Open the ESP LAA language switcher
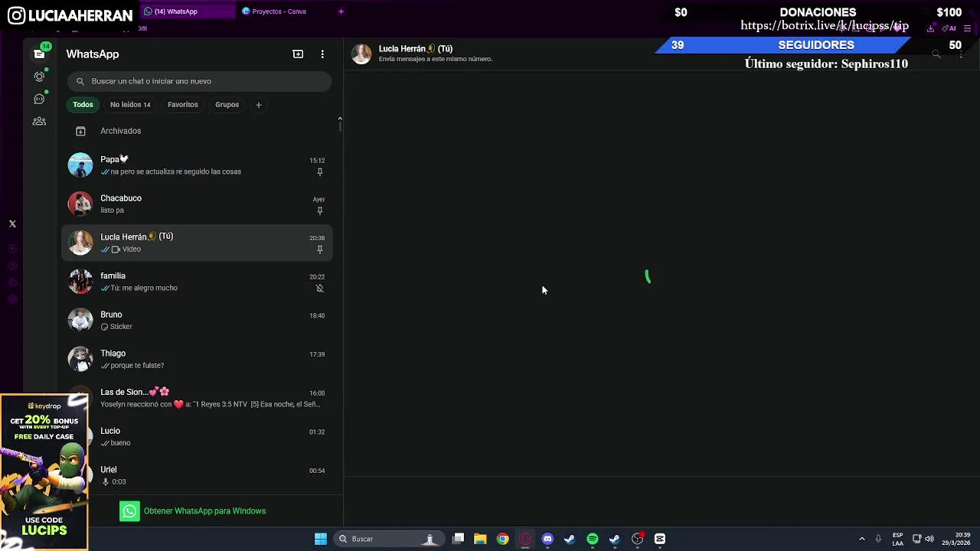 pos(897,539)
